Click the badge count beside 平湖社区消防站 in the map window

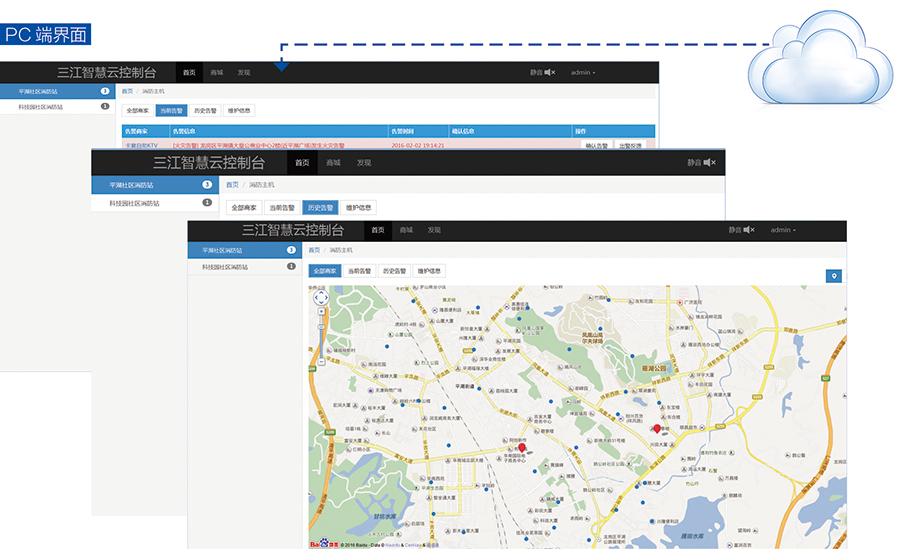(x=291, y=250)
